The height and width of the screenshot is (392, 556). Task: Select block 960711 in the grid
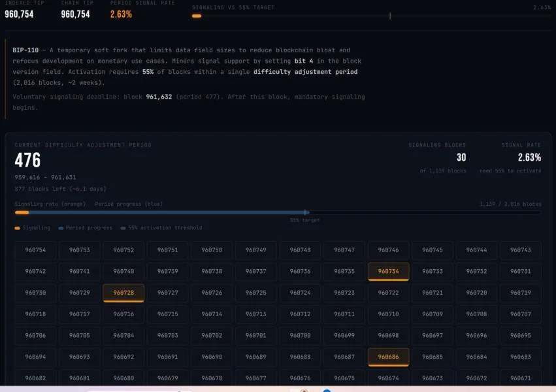[344, 314]
